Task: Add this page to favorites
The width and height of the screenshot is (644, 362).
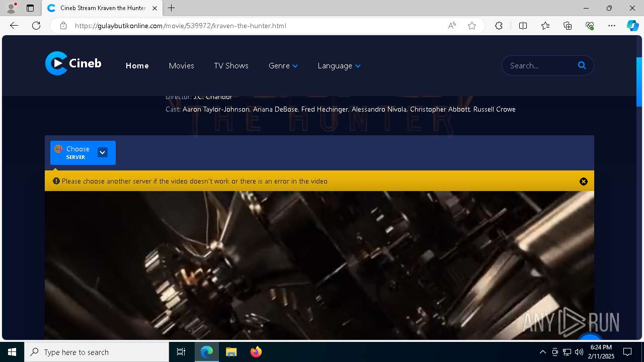Action: pos(472,26)
